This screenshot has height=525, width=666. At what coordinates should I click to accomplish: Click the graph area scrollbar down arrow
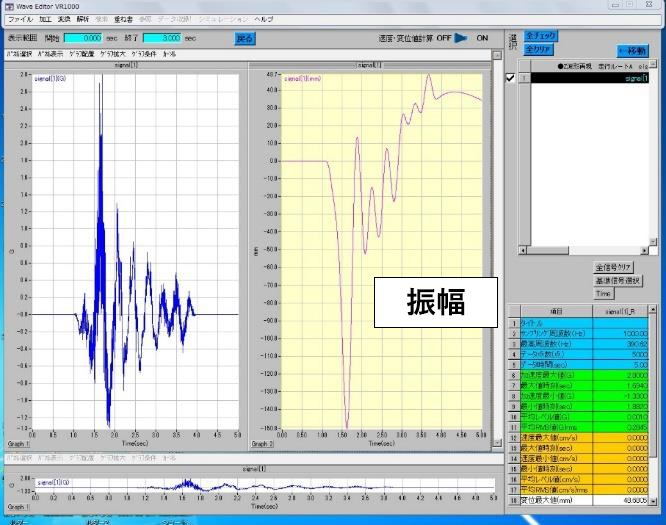(x=497, y=443)
